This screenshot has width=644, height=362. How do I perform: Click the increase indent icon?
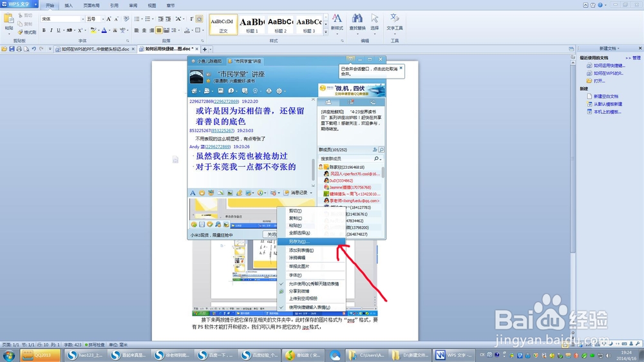168,19
